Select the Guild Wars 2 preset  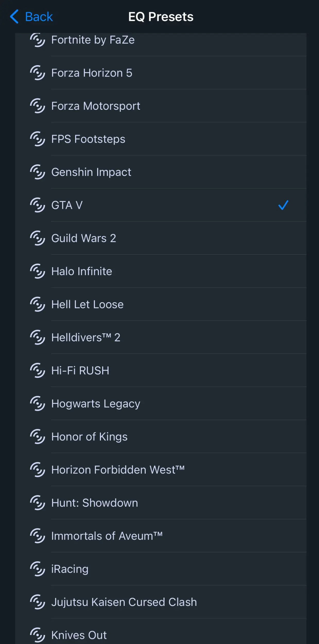point(161,238)
